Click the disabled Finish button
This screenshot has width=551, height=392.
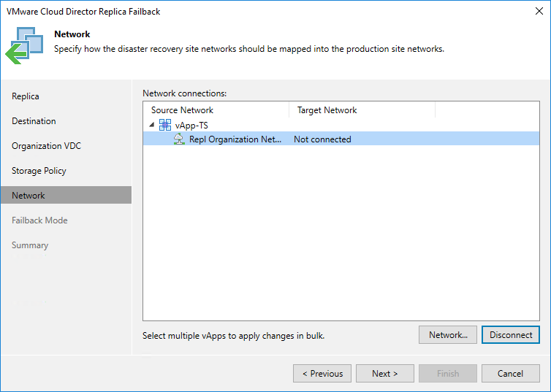coord(448,374)
